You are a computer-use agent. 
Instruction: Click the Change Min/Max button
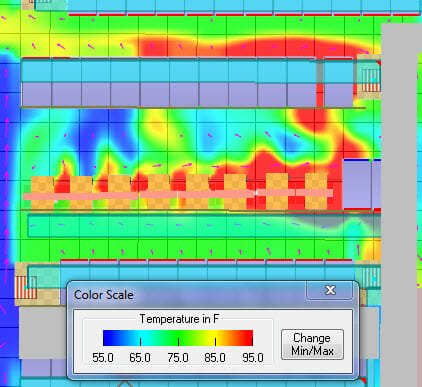(x=312, y=345)
